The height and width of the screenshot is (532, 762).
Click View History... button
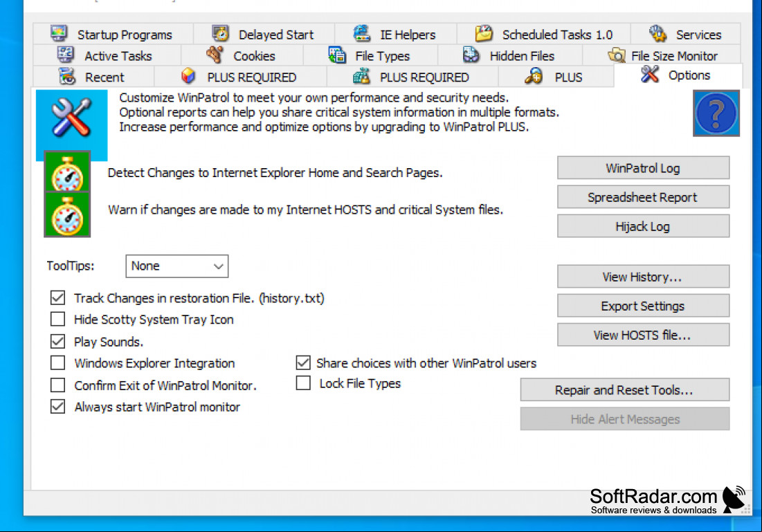pos(643,277)
